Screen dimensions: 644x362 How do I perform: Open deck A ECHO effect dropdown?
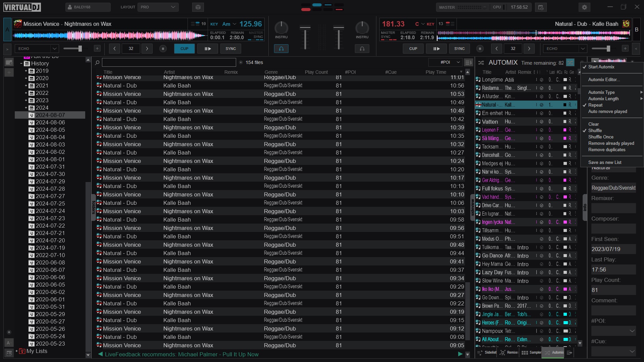click(37, 49)
